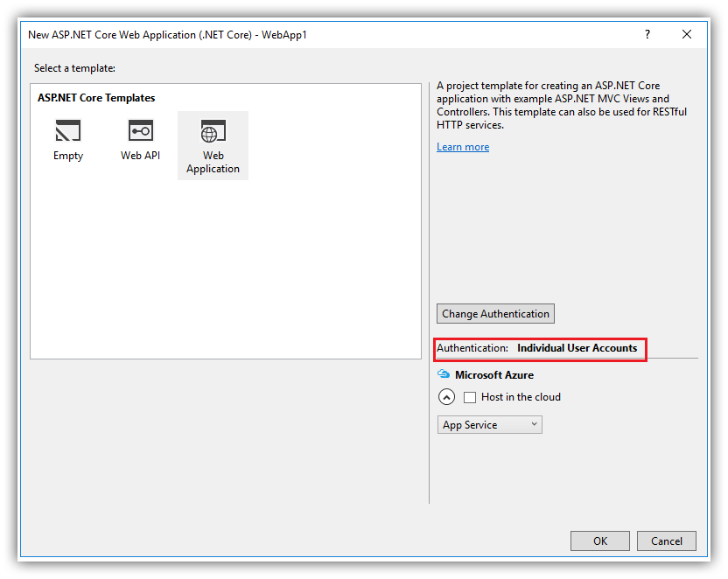Open the App Service dropdown
The width and height of the screenshot is (728, 579).
coord(489,424)
